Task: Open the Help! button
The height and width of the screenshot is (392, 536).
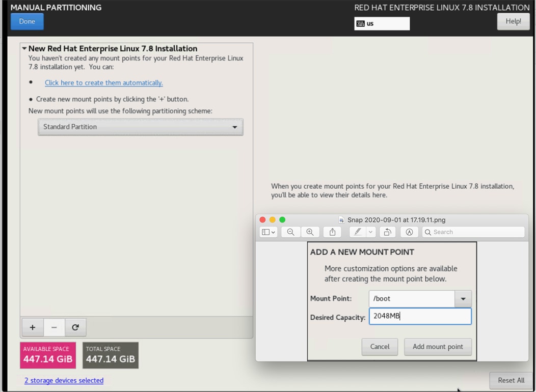Action: pyautogui.click(x=514, y=21)
